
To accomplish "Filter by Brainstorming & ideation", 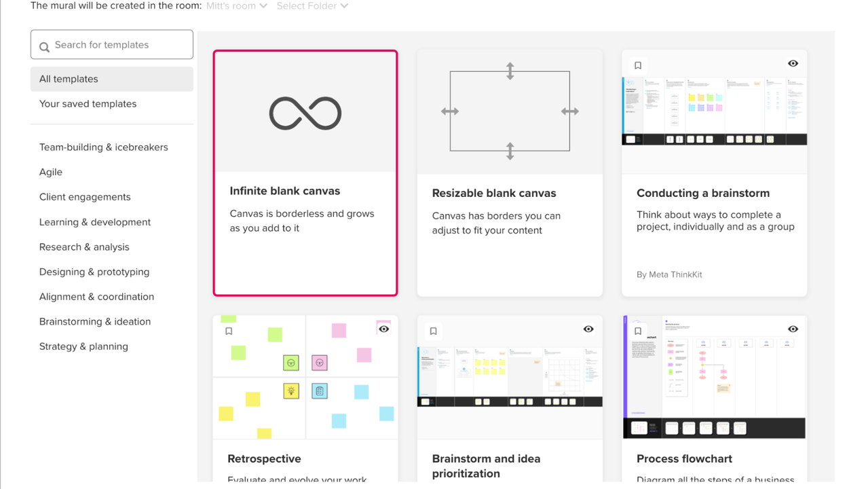I will tap(95, 322).
